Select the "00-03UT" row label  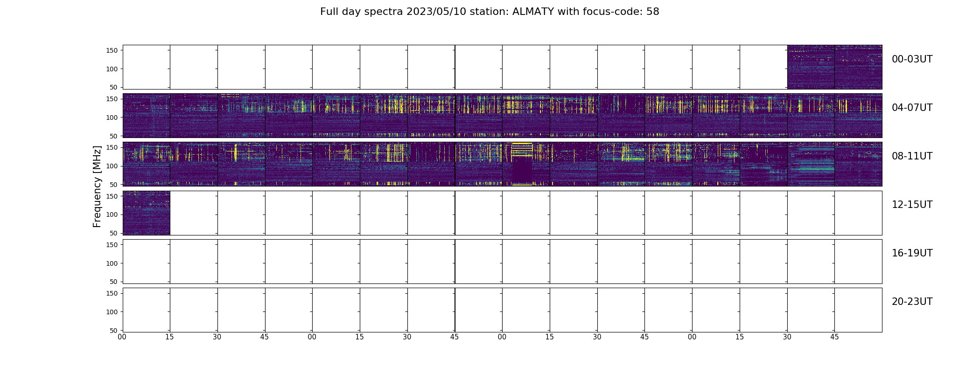[x=912, y=59]
